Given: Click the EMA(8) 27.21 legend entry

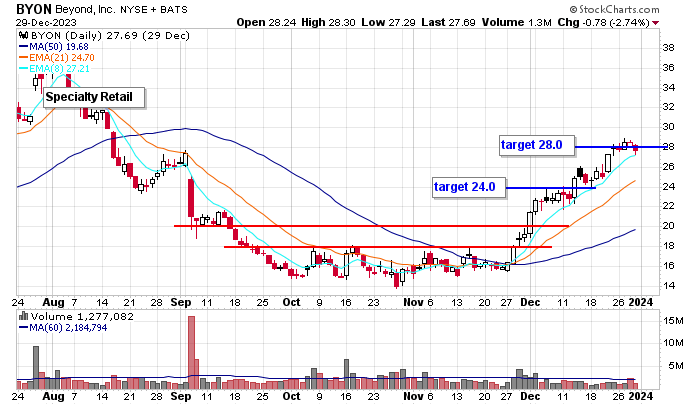Looking at the screenshot, I should (54, 69).
